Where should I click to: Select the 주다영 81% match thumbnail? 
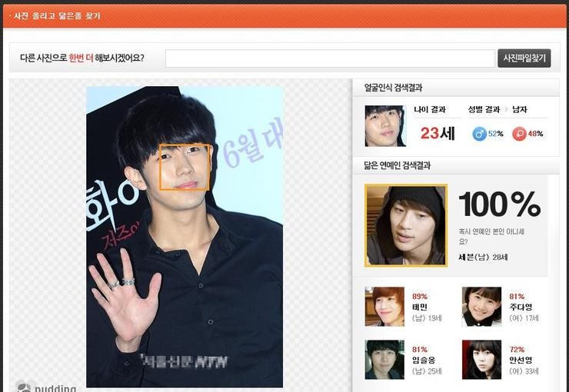click(481, 307)
